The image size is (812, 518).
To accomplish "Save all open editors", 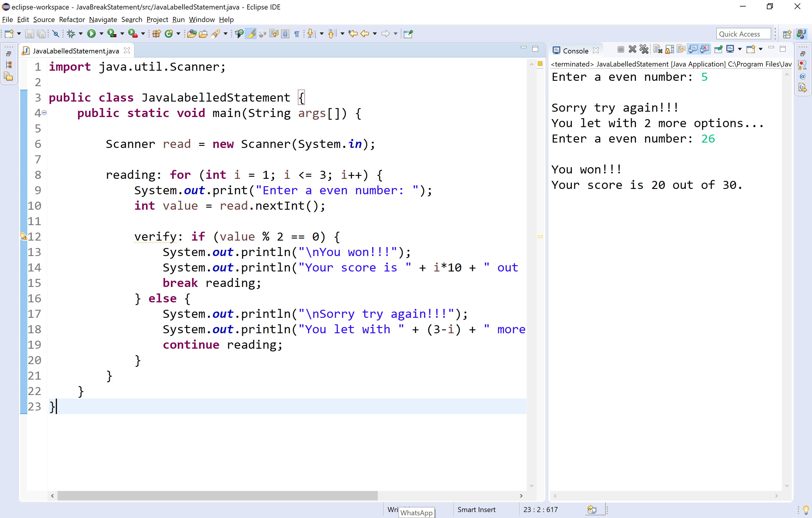I will [42, 33].
